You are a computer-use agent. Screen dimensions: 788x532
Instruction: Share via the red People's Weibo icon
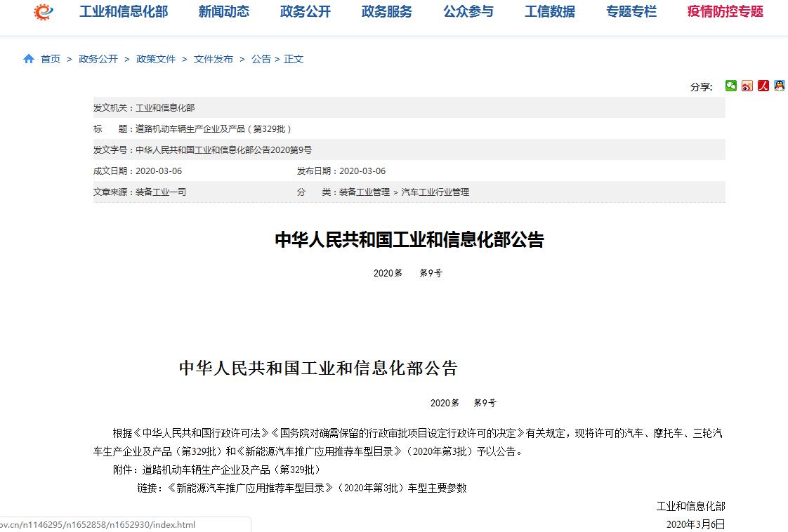(x=763, y=86)
